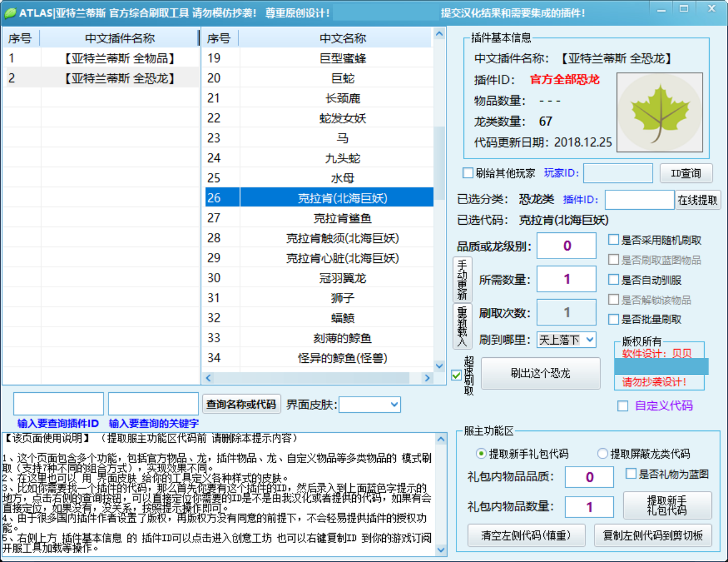Check 是否自动驯服 option
The width and height of the screenshot is (728, 562).
tap(613, 280)
